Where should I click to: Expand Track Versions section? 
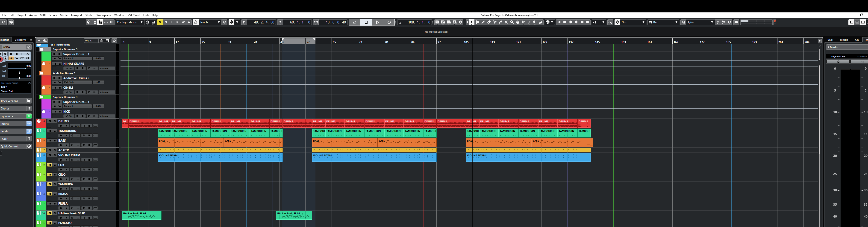tap(16, 101)
